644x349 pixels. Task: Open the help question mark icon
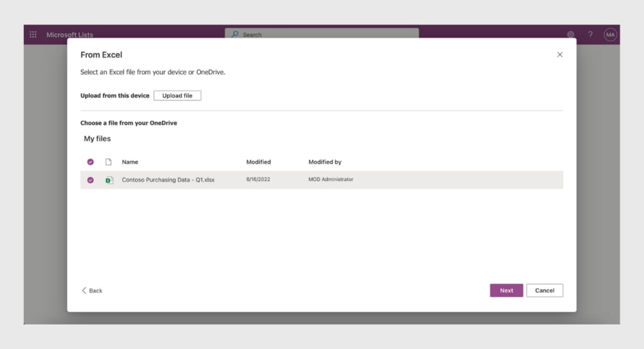tap(590, 35)
